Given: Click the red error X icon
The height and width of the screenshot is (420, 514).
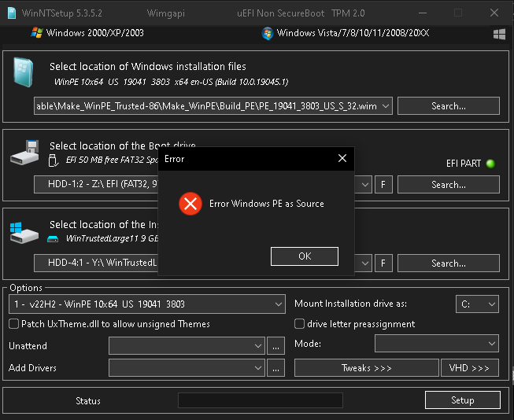Looking at the screenshot, I should coord(190,204).
